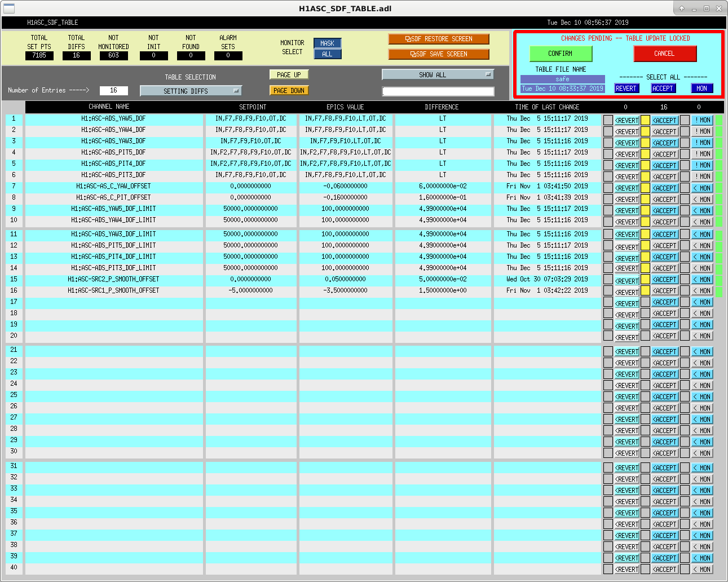728x582 pixels.
Task: Click PAGE UP
Action: point(289,74)
